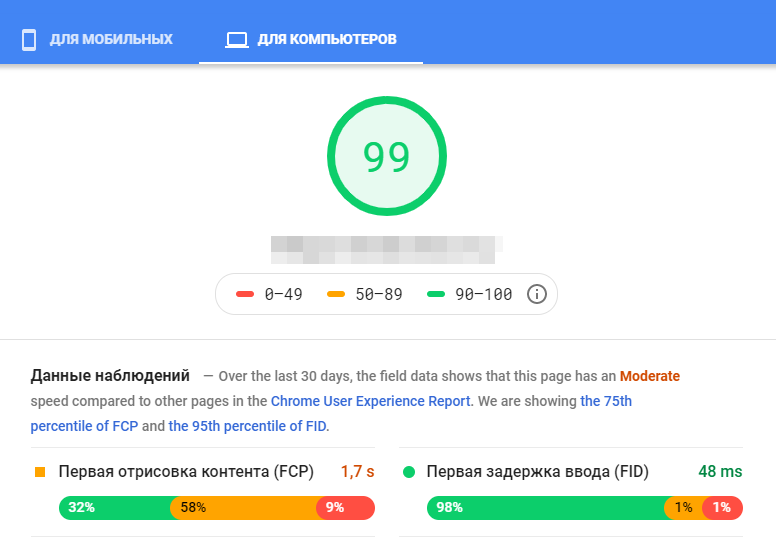Screen dimensions: 776x558
Task: Click the laptop icon in the tab bar
Action: coord(236,40)
